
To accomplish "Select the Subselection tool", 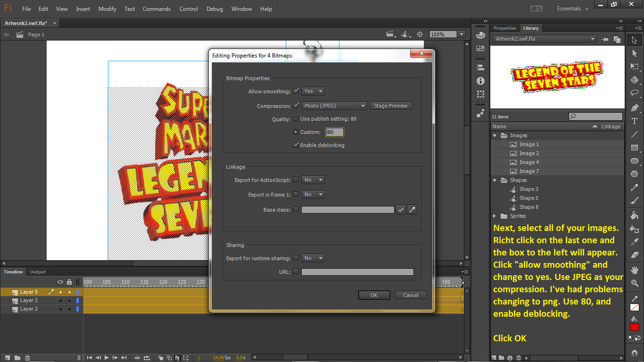I will [635, 54].
